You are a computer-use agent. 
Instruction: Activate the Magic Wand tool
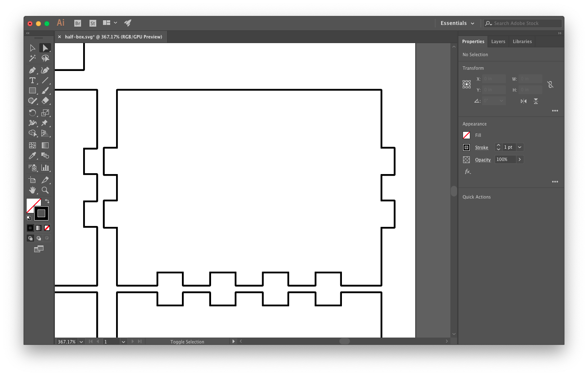(33, 58)
